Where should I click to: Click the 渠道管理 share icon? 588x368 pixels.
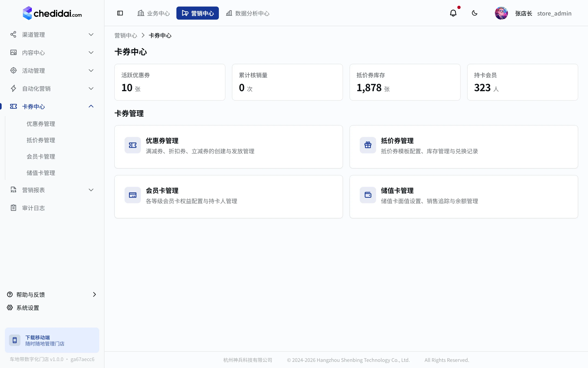pos(13,35)
